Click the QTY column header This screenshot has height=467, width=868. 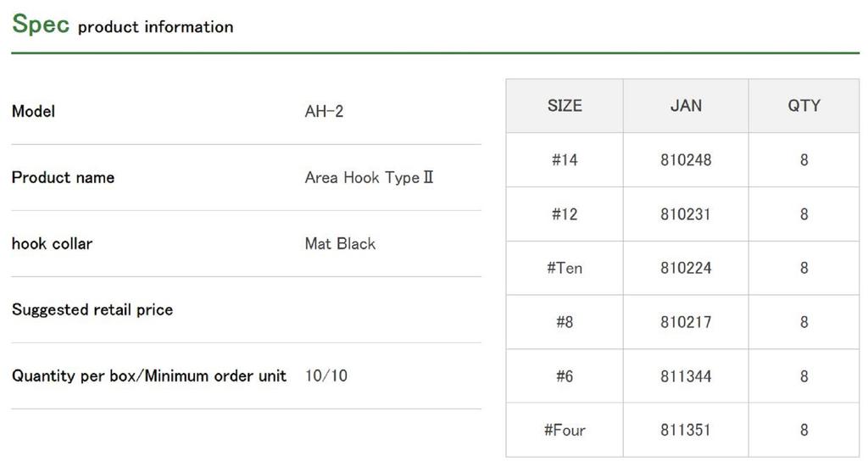tap(804, 106)
